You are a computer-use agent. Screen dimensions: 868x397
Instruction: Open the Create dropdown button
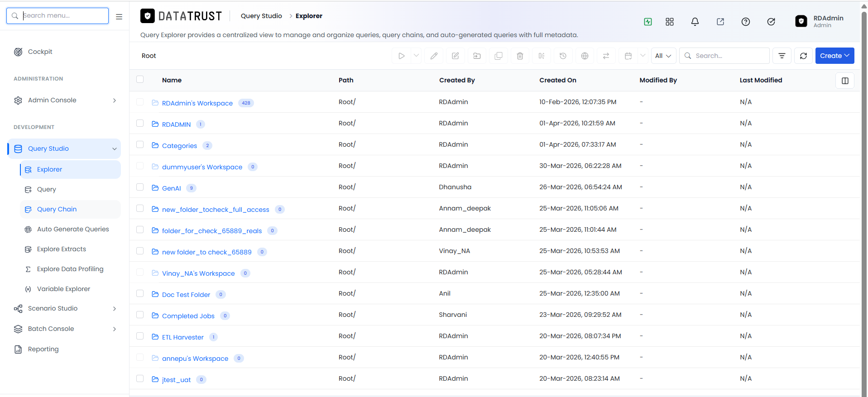834,56
